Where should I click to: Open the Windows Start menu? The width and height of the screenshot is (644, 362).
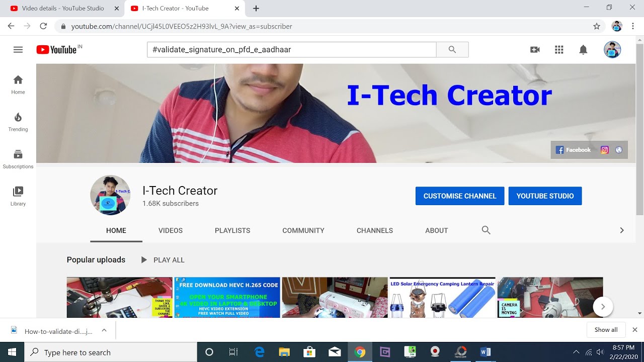[x=12, y=352]
